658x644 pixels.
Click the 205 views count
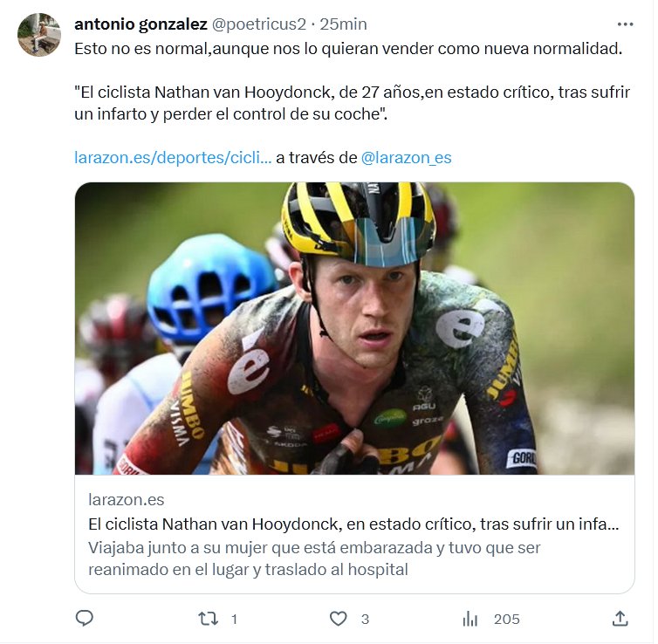tap(506, 620)
